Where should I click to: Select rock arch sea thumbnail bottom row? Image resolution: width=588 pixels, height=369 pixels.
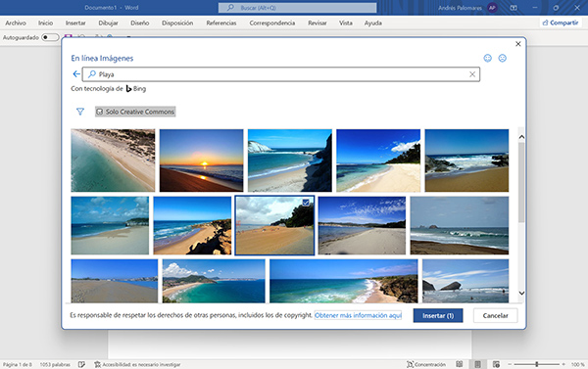click(x=465, y=281)
